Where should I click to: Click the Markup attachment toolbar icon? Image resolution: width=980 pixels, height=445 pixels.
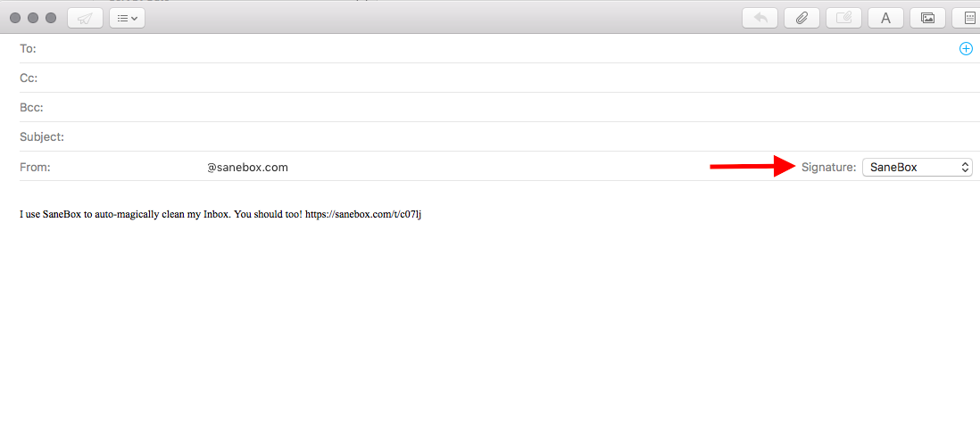[x=843, y=18]
